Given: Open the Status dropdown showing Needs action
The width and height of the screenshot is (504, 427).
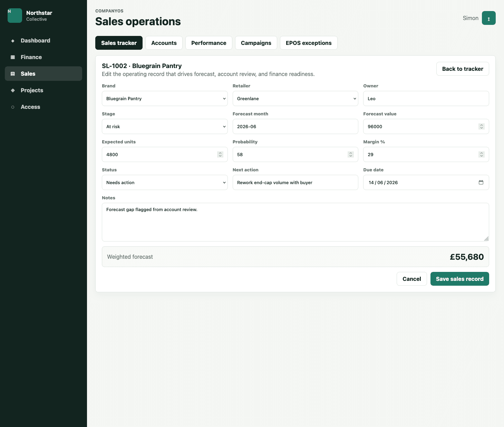Looking at the screenshot, I should [165, 182].
